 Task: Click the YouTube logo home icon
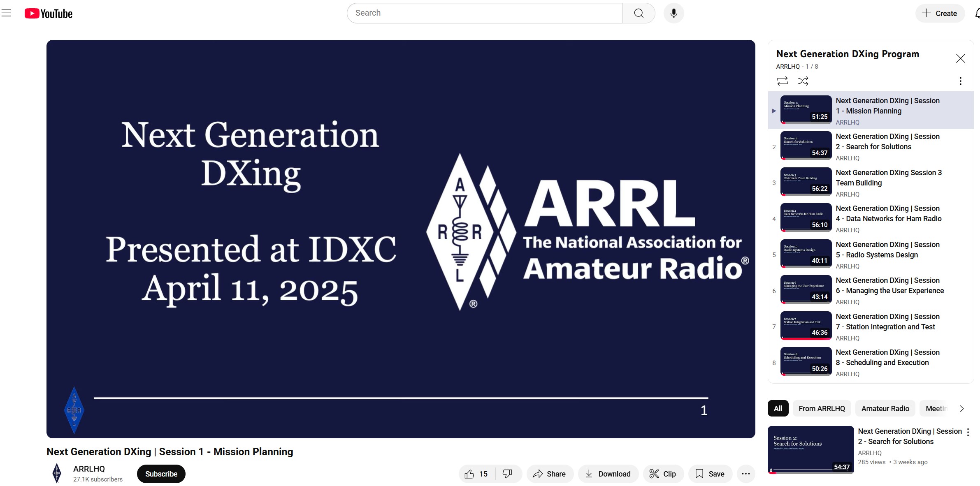click(x=49, y=14)
